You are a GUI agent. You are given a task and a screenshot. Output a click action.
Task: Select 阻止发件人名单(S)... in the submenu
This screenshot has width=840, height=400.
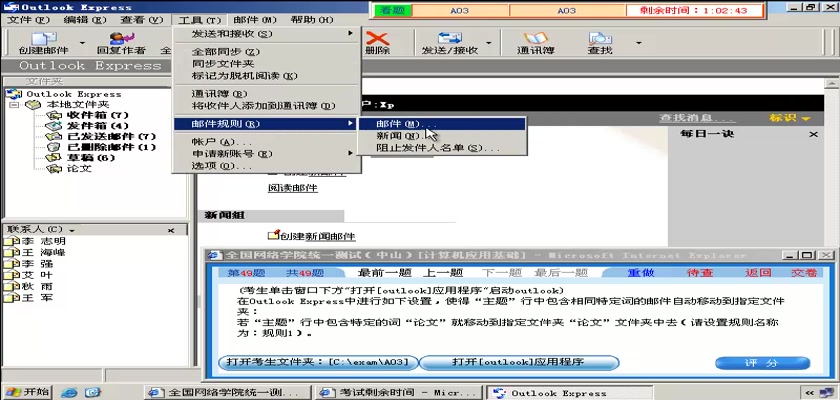(x=441, y=148)
